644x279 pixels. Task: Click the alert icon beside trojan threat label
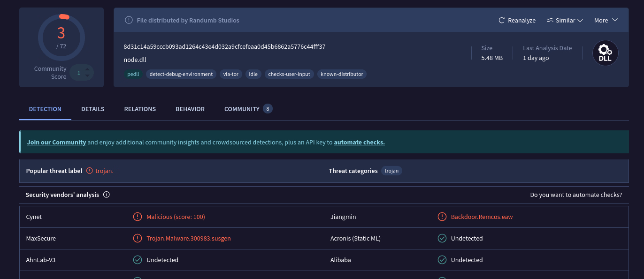coord(90,171)
